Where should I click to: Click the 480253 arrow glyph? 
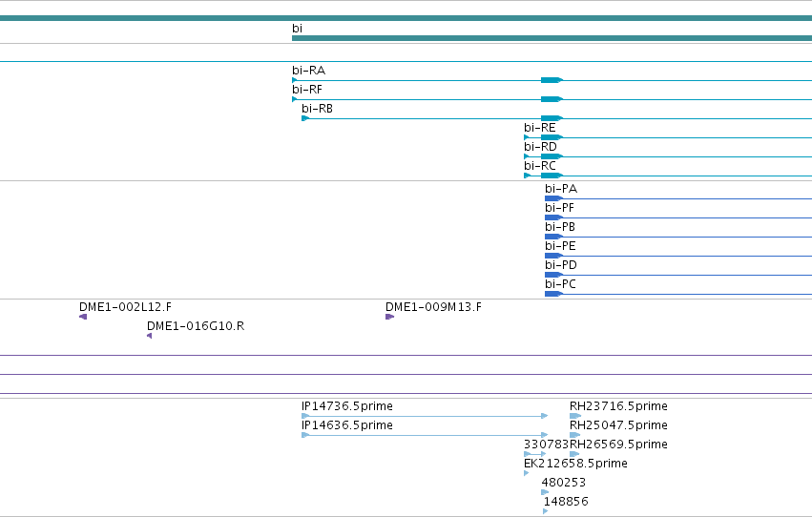point(545,493)
